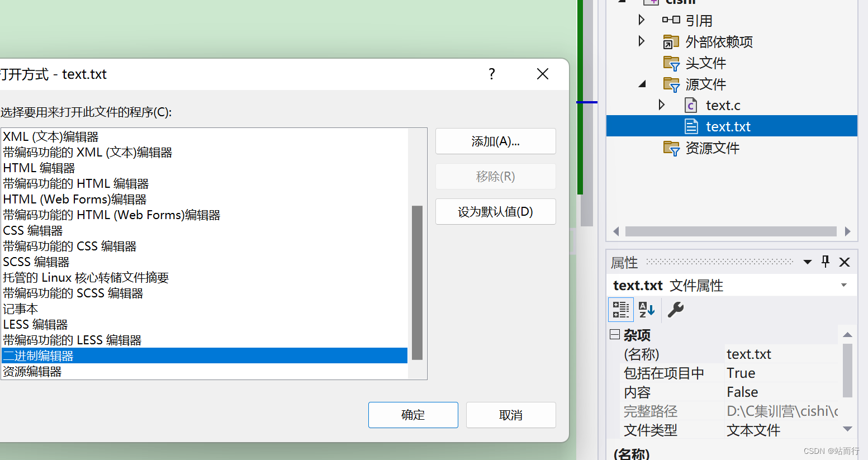
Task: Click the help question mark in Open With dialog
Action: click(x=492, y=74)
